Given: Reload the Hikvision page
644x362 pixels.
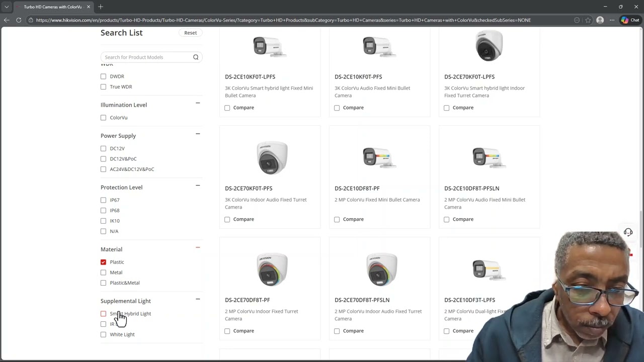Looking at the screenshot, I should pyautogui.click(x=19, y=20).
